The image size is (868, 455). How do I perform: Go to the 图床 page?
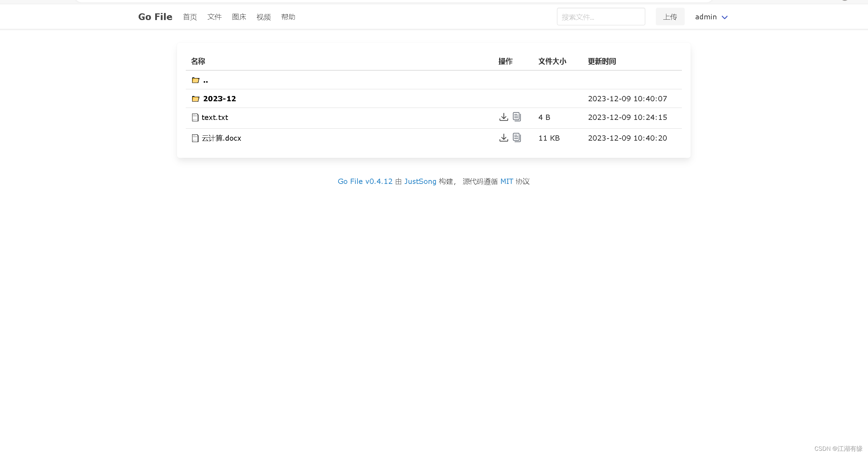point(239,17)
